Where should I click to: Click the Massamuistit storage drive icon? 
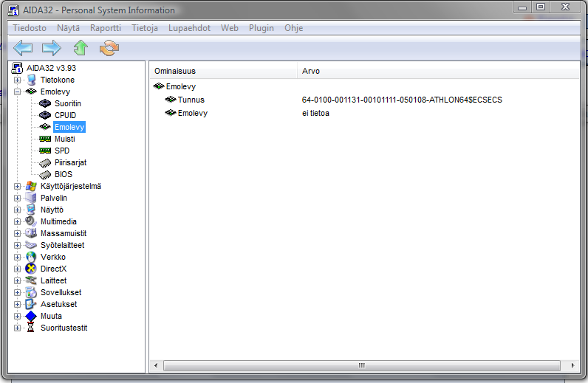pyautogui.click(x=31, y=233)
